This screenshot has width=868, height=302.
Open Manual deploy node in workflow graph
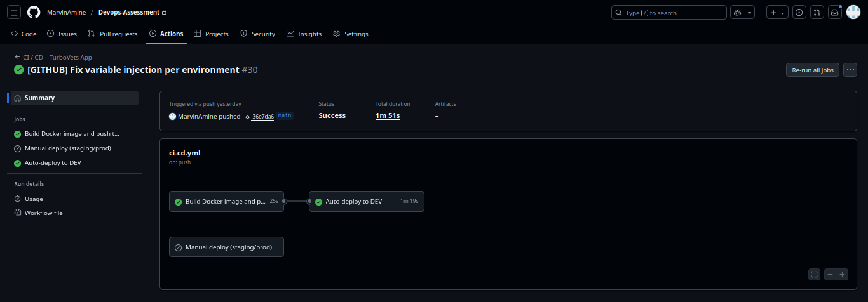tap(226, 247)
